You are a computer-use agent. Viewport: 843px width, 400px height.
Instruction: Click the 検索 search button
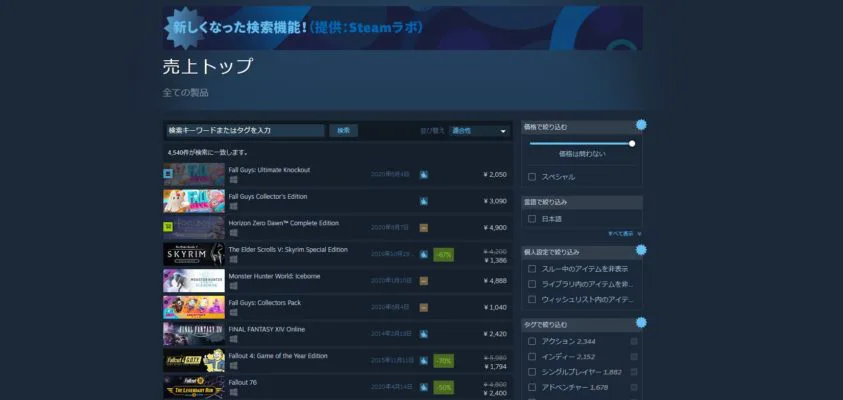click(344, 131)
